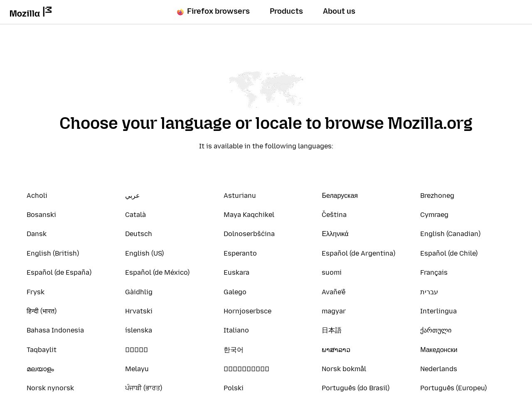The height and width of the screenshot is (399, 532).
Task: Select the Arabic language link عربي
Action: click(132, 195)
